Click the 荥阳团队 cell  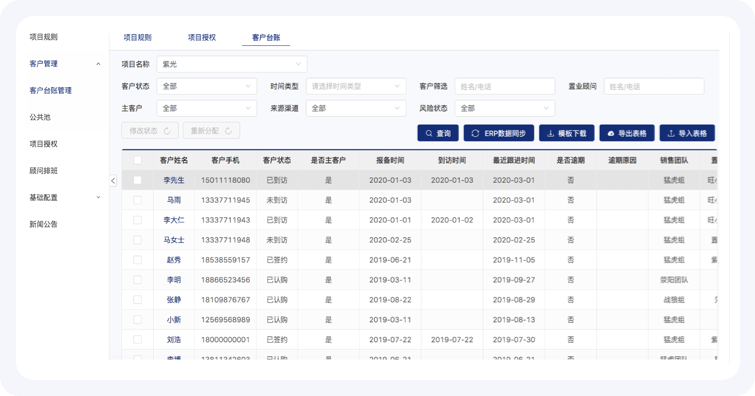[674, 280]
